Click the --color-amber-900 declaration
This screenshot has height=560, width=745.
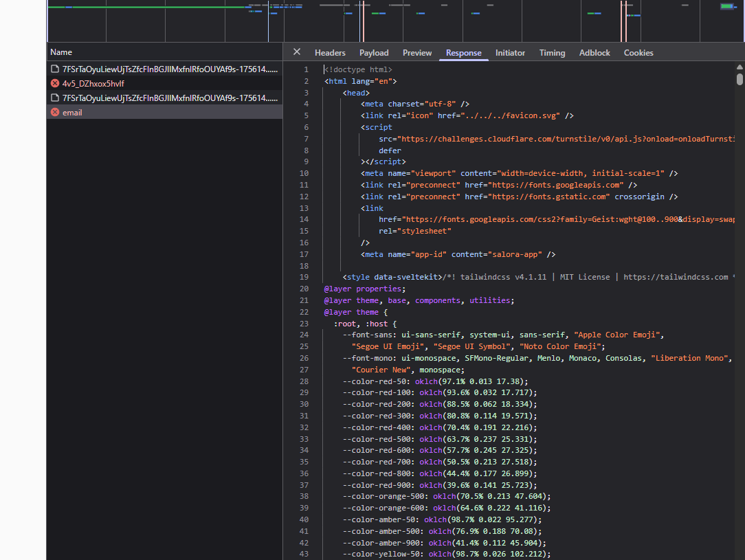click(445, 543)
